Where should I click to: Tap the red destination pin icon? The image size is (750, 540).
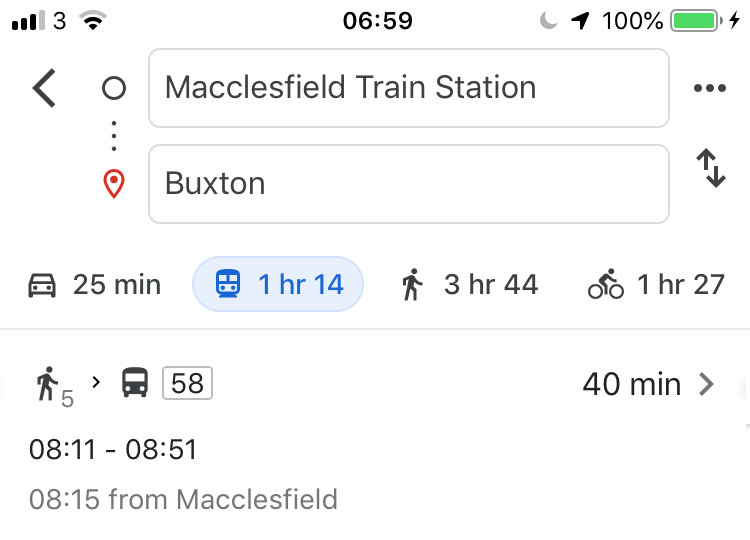click(x=114, y=184)
